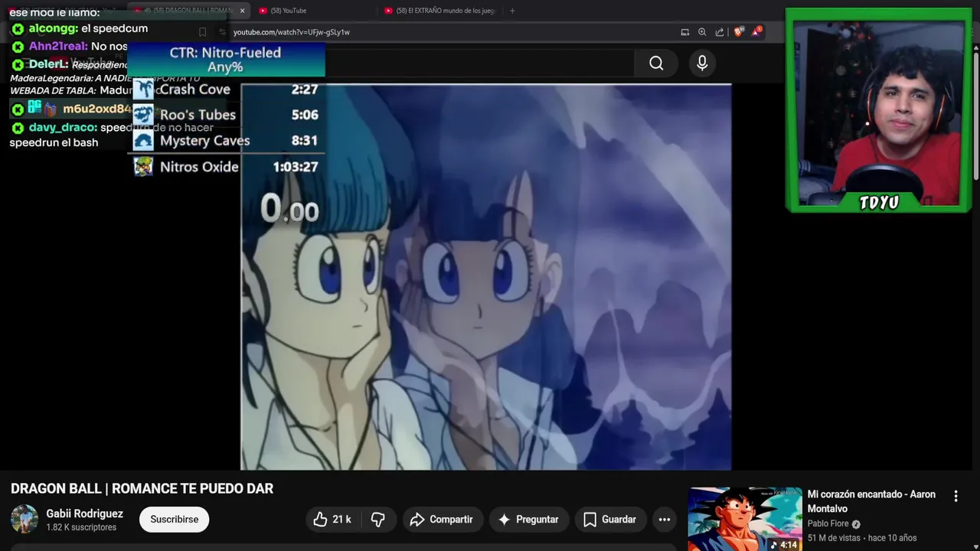
Task: Open Gabii Rodriguez channel avatar
Action: click(x=24, y=519)
